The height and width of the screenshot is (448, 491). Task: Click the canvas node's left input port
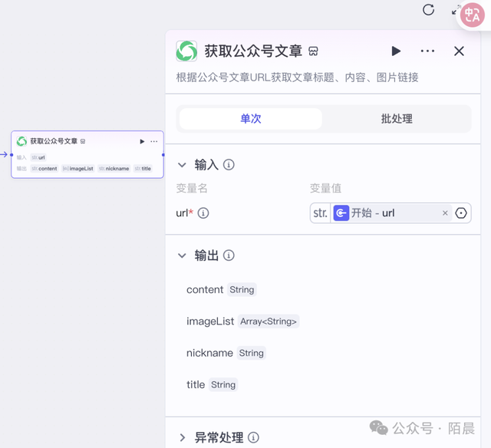[x=12, y=155]
